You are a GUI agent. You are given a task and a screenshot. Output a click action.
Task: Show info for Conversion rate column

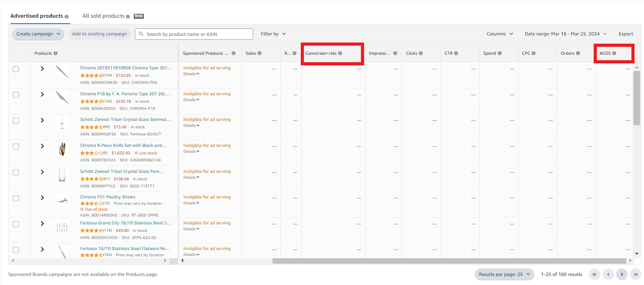coord(340,53)
